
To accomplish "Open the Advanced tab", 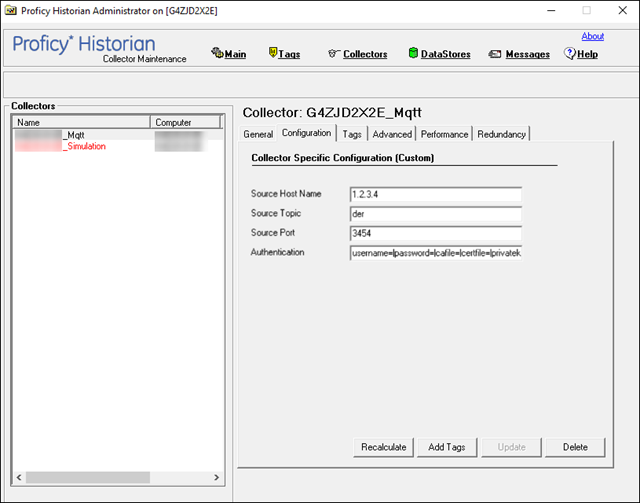I will tap(392, 134).
